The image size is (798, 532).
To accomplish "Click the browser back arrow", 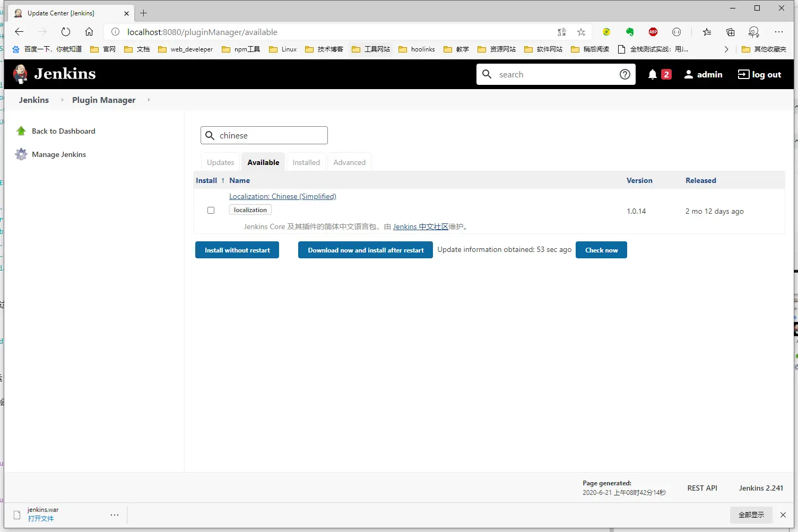I will [19, 32].
